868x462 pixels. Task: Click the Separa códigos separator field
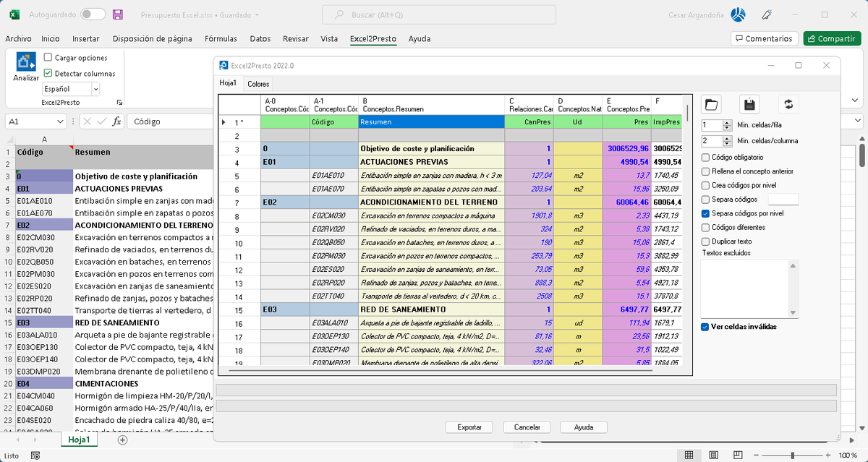pos(783,199)
